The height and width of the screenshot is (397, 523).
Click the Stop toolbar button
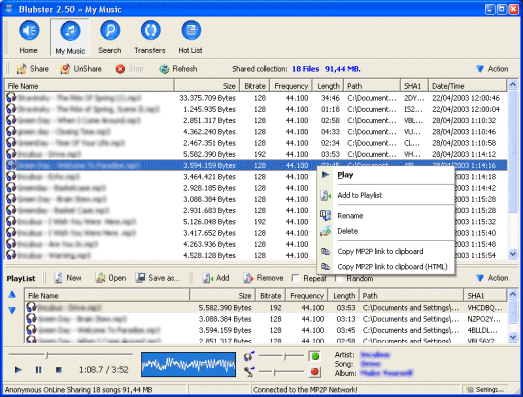tap(129, 69)
